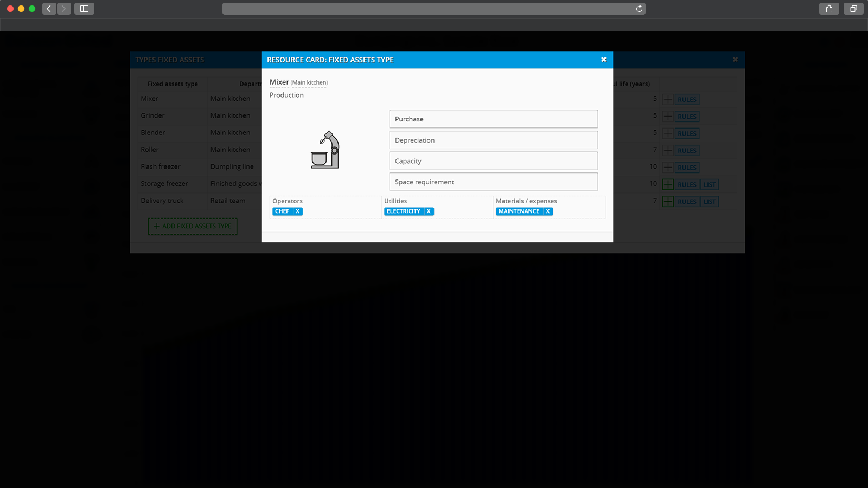This screenshot has height=488, width=868.
Task: Click the plus icon in Mixer row
Action: [668, 99]
